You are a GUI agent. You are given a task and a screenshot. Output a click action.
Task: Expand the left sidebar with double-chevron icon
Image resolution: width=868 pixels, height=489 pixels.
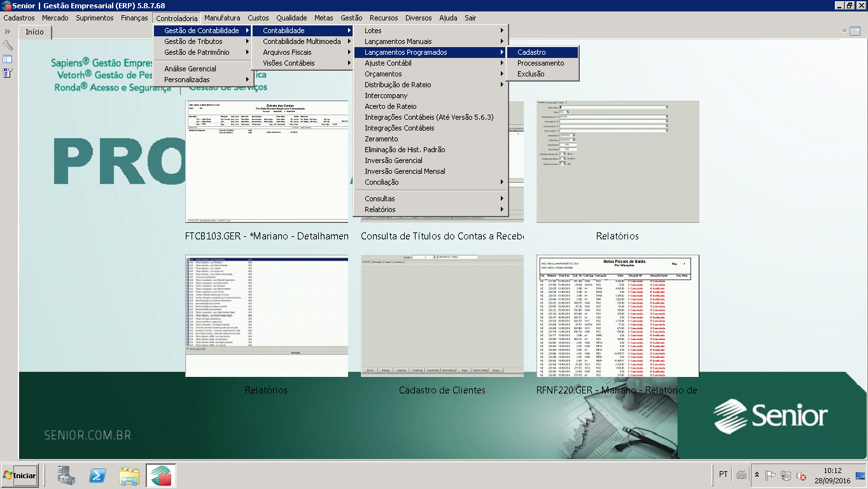[x=8, y=31]
